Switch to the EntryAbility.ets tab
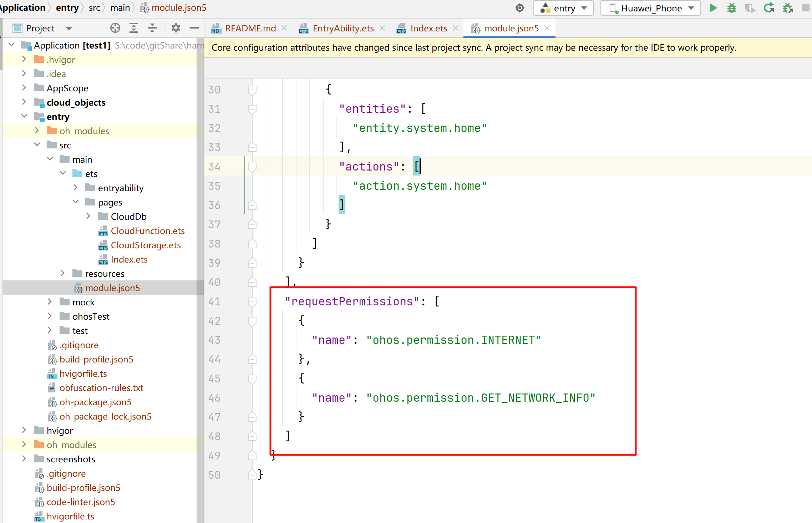The width and height of the screenshot is (812, 523). [342, 28]
